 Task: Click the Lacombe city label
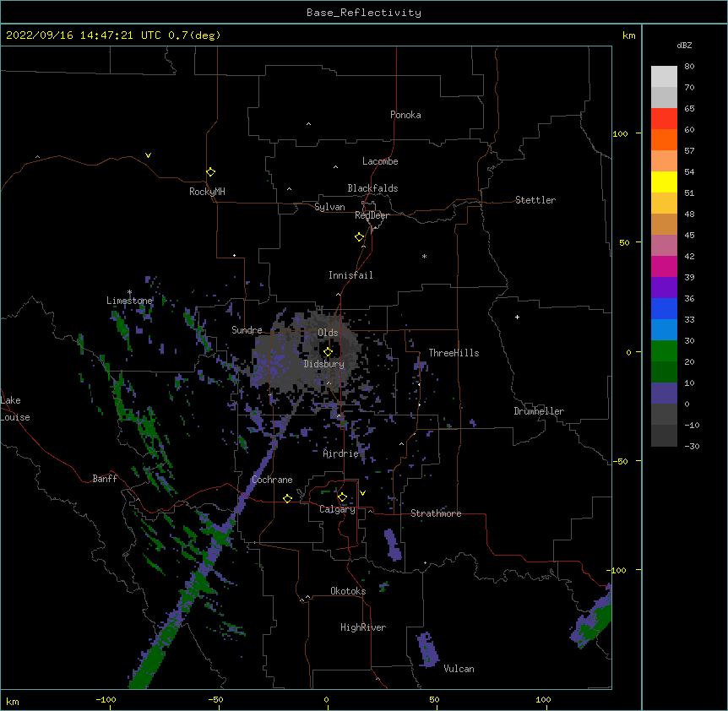380,161
